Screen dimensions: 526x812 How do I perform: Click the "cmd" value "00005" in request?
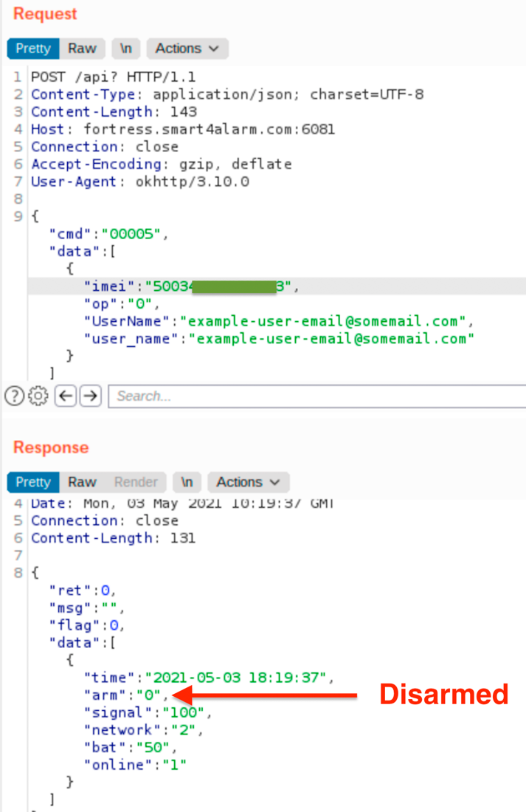tap(134, 234)
